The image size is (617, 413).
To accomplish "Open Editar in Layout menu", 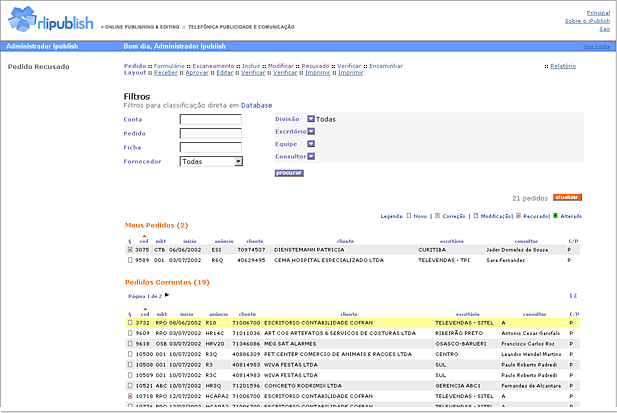I will click(225, 73).
